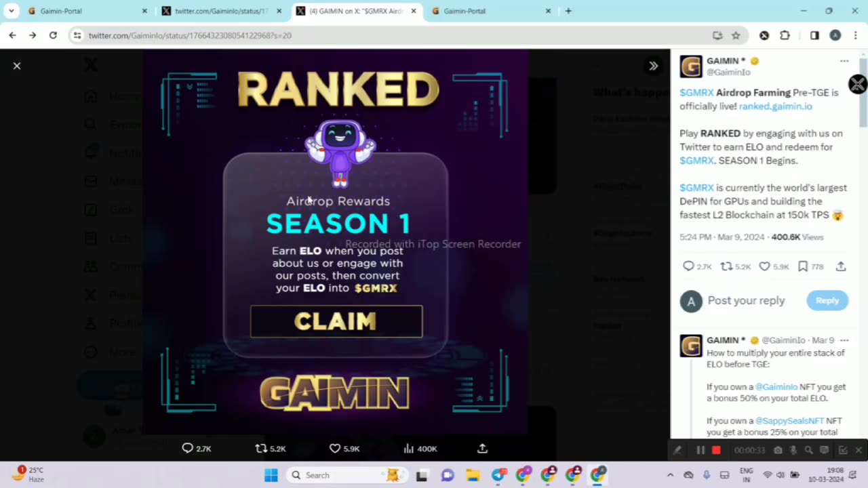Bookmark this page with the star
Viewport: 868px width, 488px height.
736,35
